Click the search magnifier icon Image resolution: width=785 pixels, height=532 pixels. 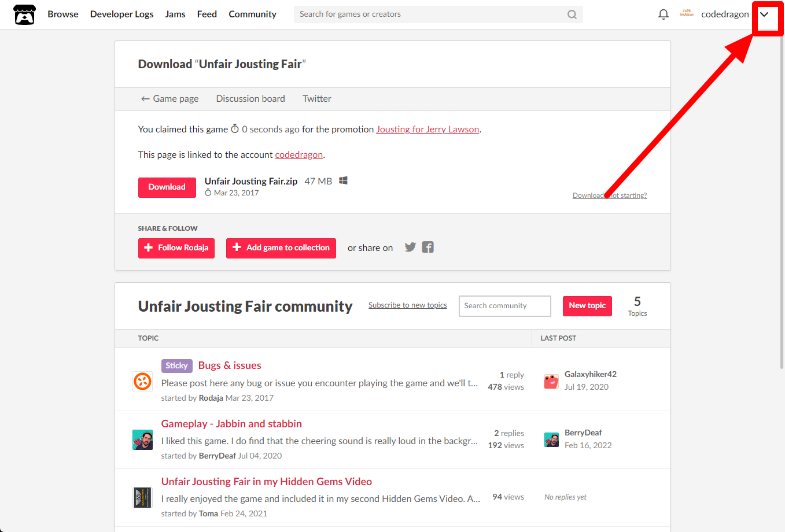click(572, 14)
